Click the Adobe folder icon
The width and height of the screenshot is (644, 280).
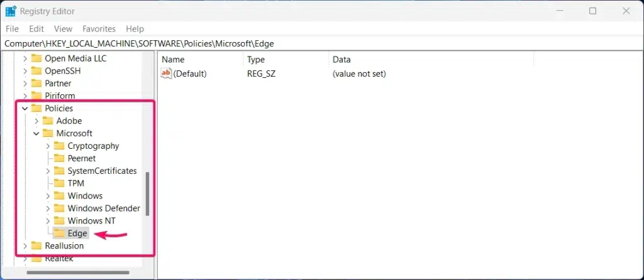(48, 121)
